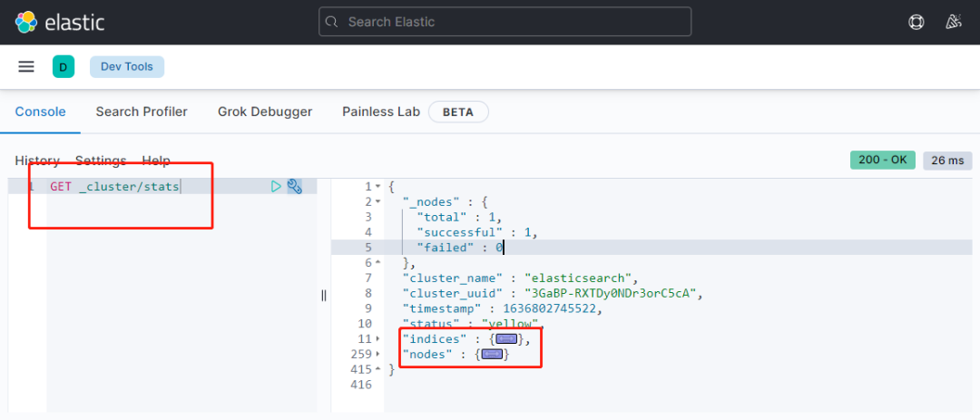
Task: Click the 200 - OK status badge
Action: pyautogui.click(x=883, y=160)
